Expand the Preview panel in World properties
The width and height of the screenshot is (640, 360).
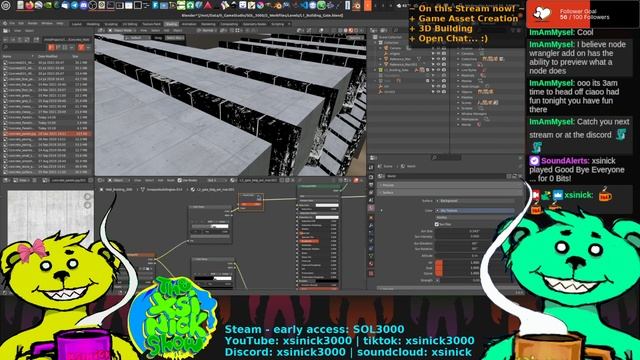(x=449, y=185)
